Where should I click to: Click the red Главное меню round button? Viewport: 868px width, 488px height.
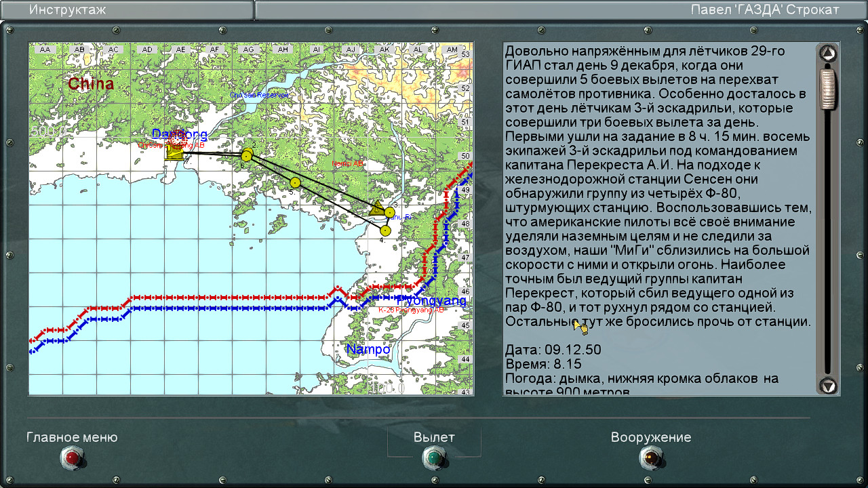(72, 458)
